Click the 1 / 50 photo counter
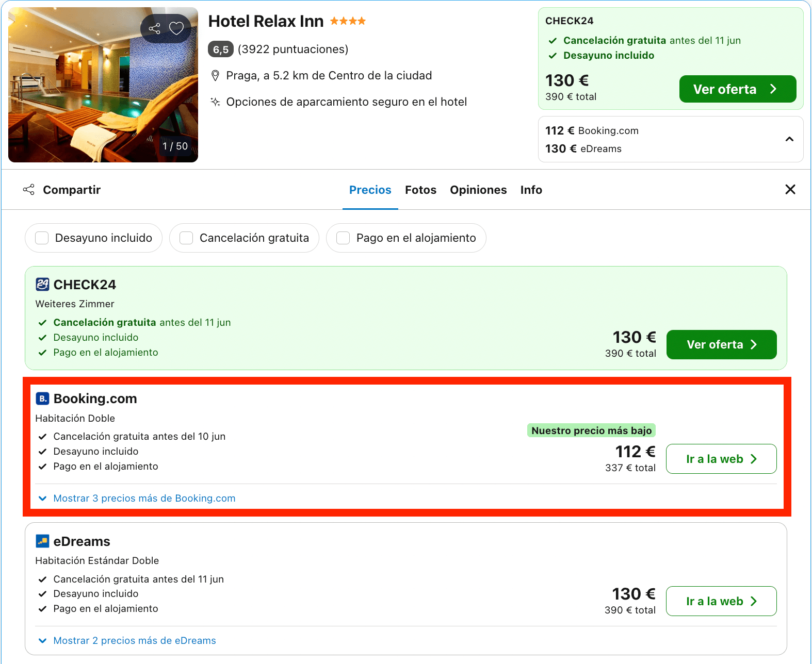 [175, 146]
